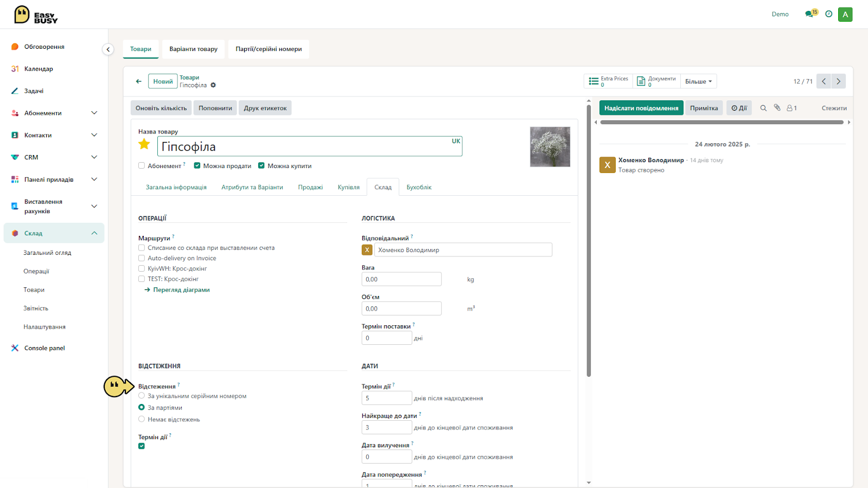Uncheck the Термін дії checkbox
The image size is (868, 488).
[x=142, y=446]
